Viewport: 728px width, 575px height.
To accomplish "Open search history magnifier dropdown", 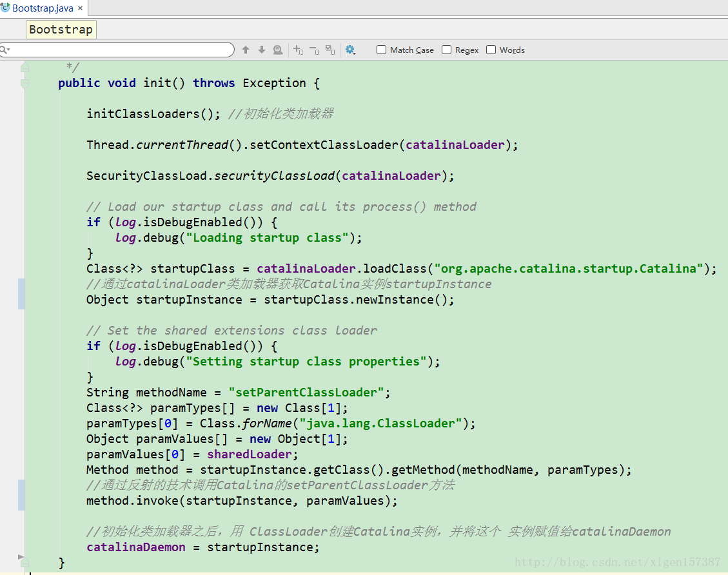I will point(4,50).
